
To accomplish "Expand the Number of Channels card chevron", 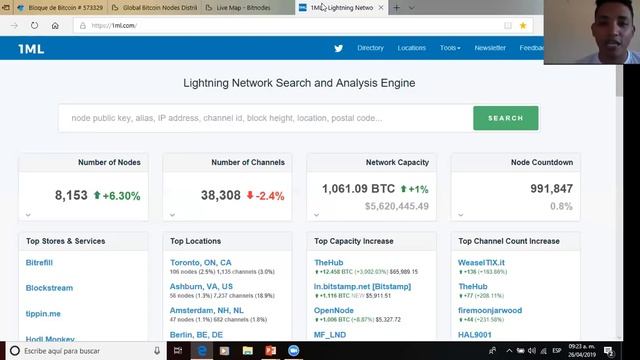I will point(172,214).
